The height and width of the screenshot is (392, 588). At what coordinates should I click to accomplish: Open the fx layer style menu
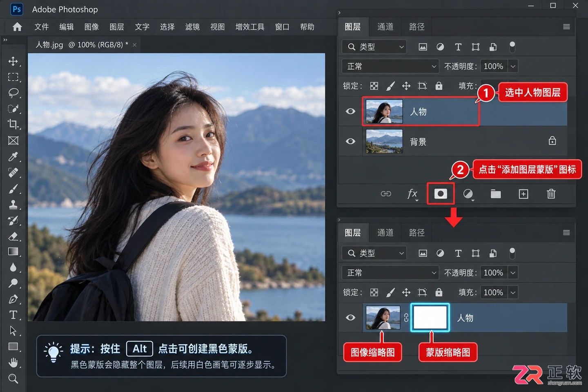(x=412, y=194)
